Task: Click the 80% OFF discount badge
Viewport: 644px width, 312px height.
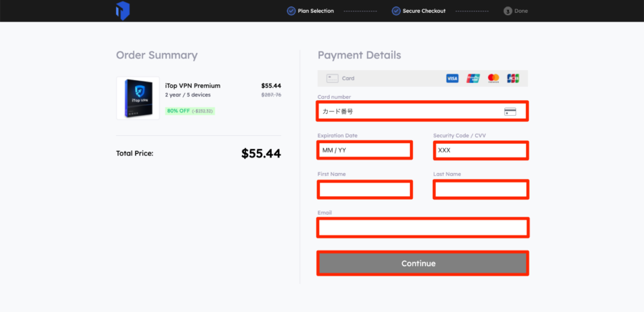Action: tap(190, 111)
